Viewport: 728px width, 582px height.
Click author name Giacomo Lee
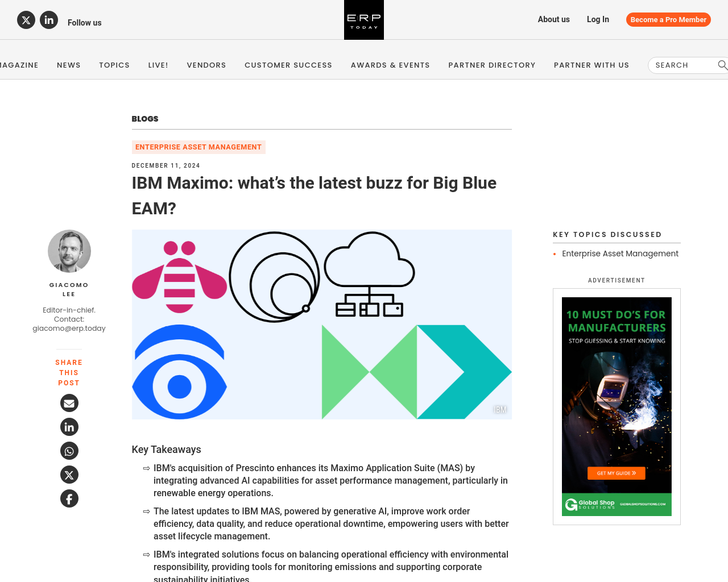(x=69, y=289)
